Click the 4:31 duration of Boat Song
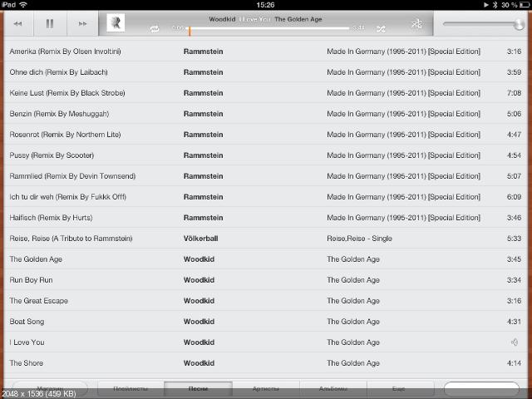Viewport: 532px width, 399px height. tap(514, 322)
